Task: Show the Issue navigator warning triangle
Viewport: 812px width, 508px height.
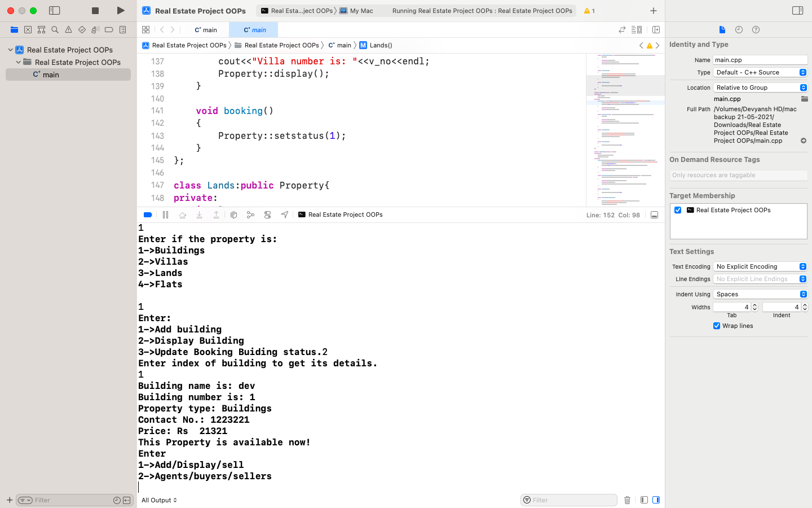Action: 68,29
